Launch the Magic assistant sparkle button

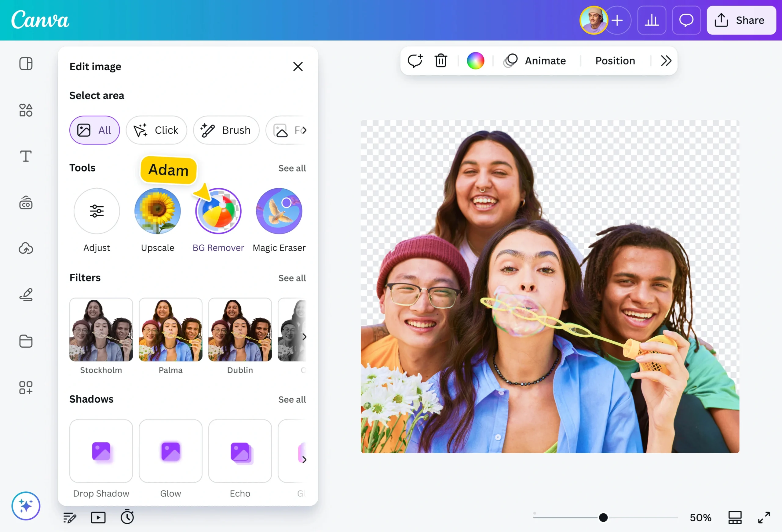coord(26,506)
